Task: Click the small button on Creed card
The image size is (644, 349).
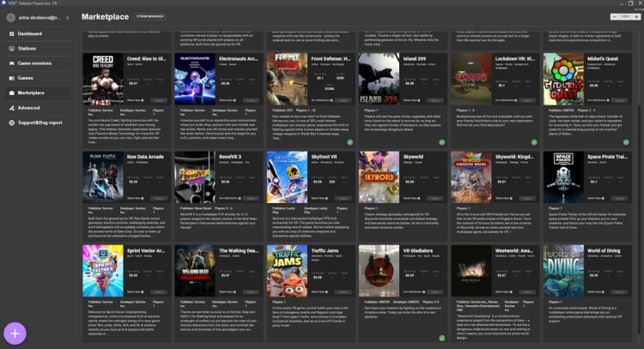Action: pos(159,100)
